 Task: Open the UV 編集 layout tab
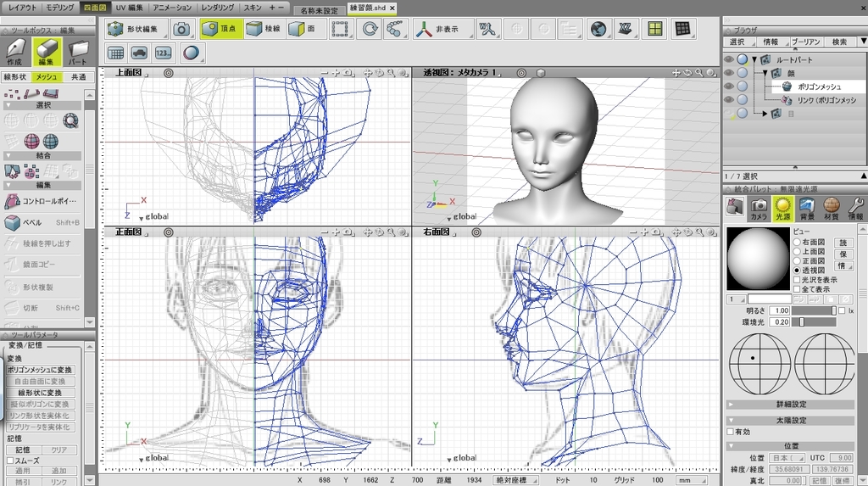tap(129, 7)
